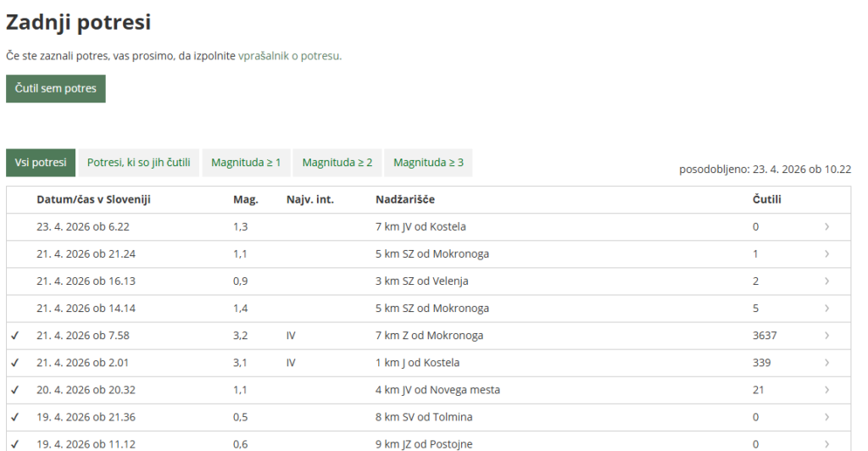Open chevron for 23. 4. 2026 Kostel earthquake
The width and height of the screenshot is (868, 451).
click(826, 227)
